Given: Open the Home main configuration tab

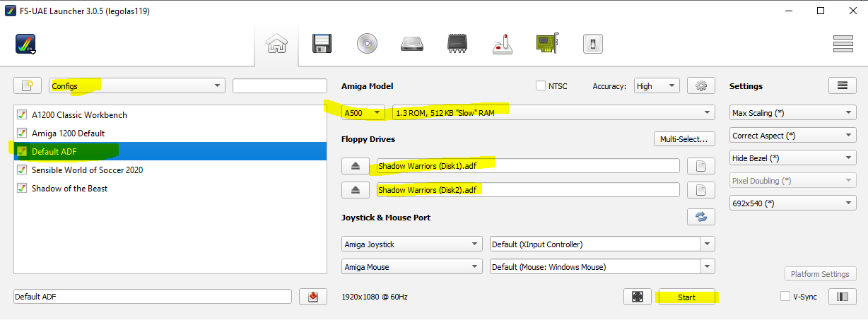Looking at the screenshot, I should click(x=276, y=45).
